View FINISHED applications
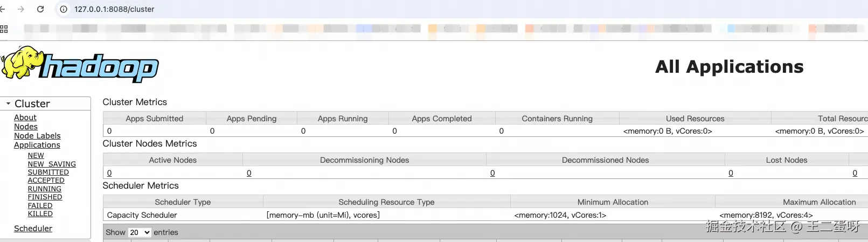Viewport: 868px width, 242px height. (x=45, y=197)
